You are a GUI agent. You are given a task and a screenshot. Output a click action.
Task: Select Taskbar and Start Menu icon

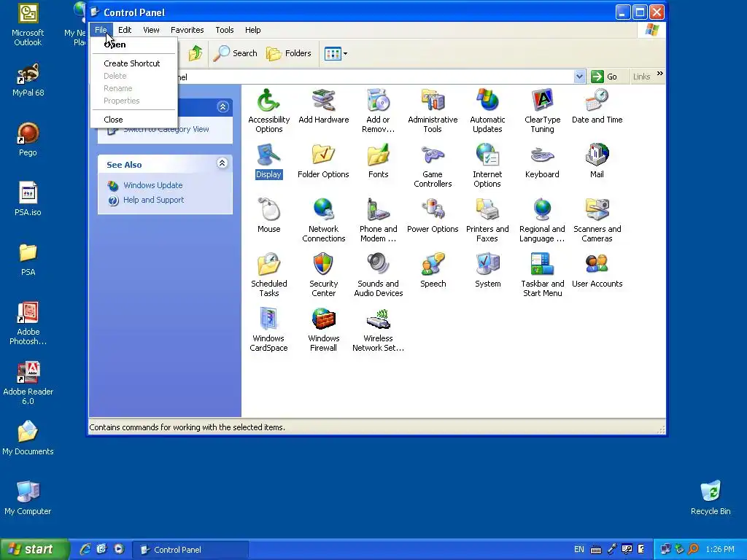[542, 275]
